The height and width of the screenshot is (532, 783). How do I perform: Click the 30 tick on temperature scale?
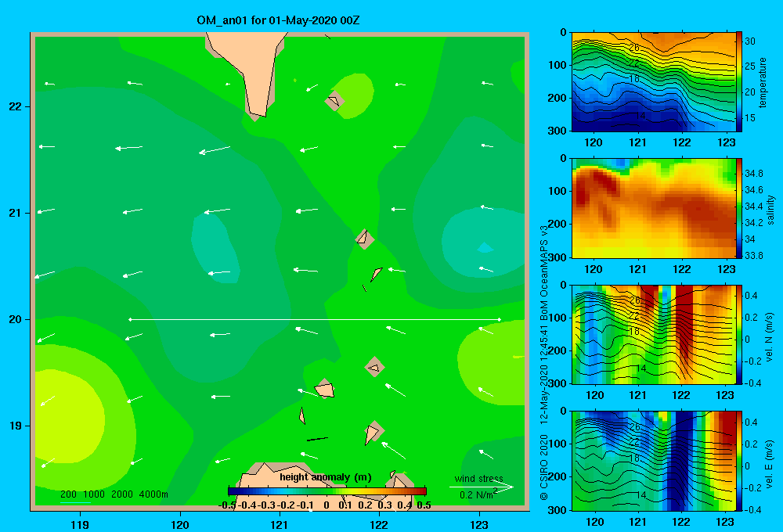tap(750, 41)
